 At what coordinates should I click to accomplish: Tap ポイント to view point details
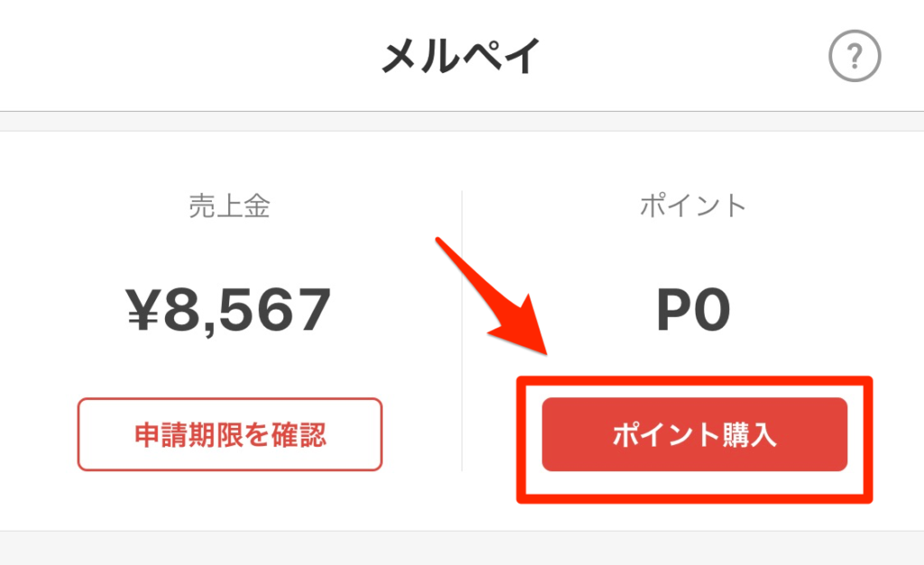point(693,205)
